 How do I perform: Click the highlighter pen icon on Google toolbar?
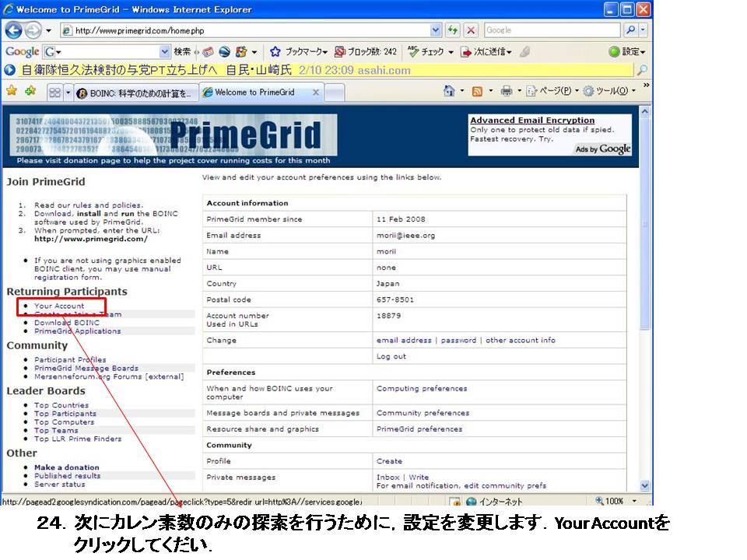click(525, 51)
